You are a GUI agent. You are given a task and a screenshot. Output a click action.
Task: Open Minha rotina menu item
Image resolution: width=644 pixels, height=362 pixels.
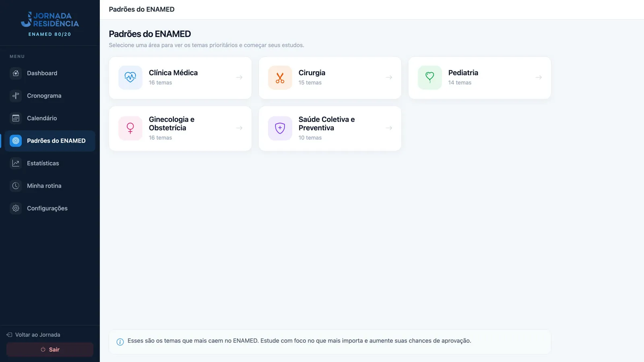[50, 186]
